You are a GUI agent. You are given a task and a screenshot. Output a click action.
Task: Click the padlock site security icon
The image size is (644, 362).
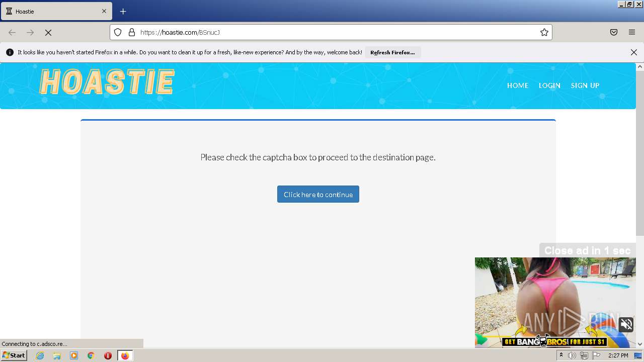pos(132,32)
